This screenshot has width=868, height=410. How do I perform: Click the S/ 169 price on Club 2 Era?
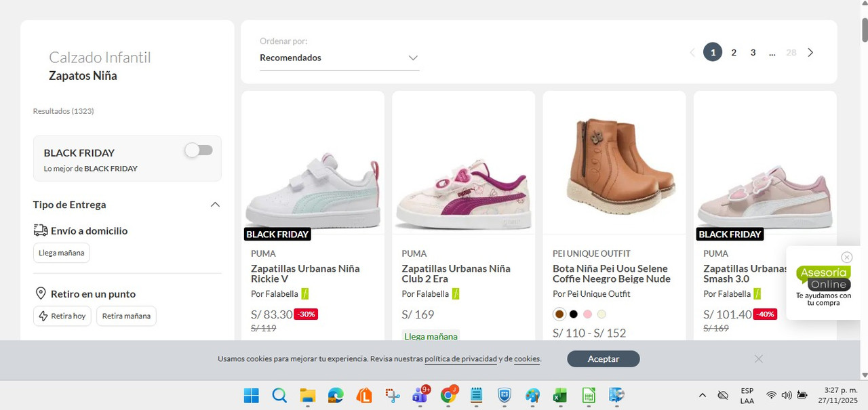[x=418, y=314]
